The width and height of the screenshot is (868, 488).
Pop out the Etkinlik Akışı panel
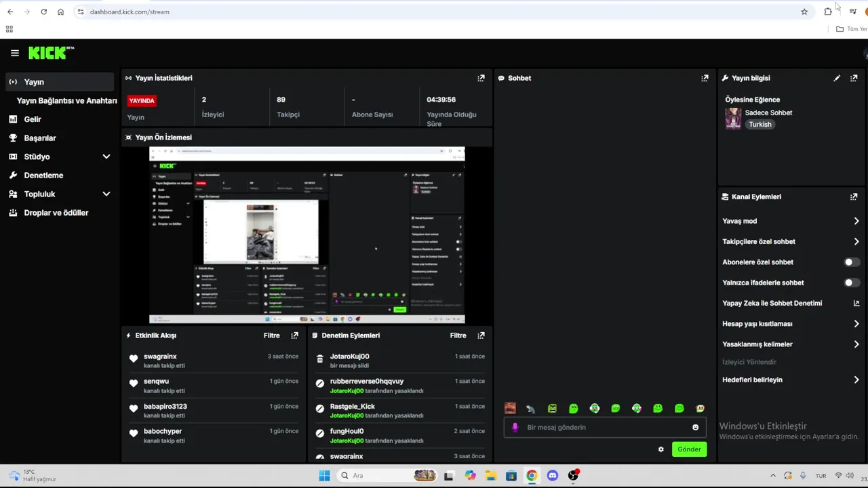pos(294,335)
